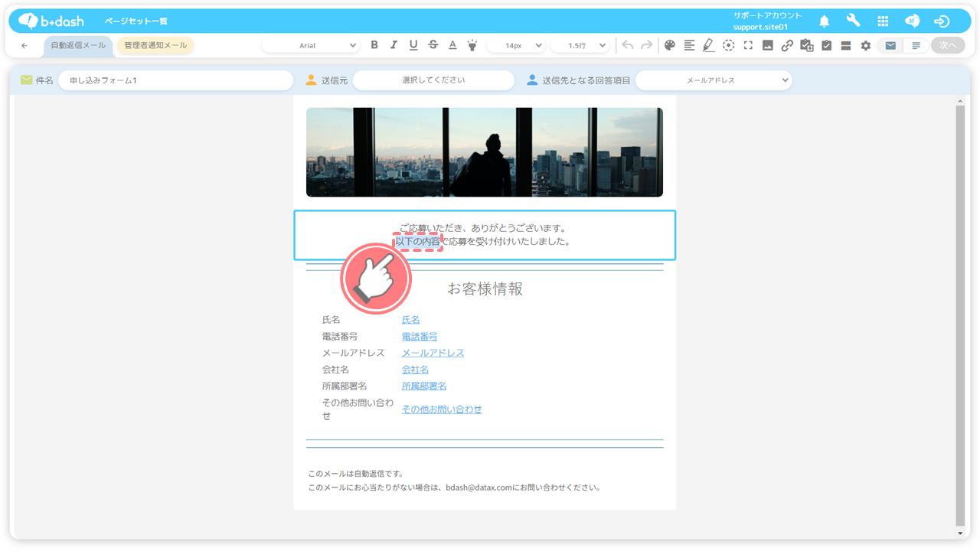
Task: Select the 管理者通知メール tab
Action: pyautogui.click(x=155, y=45)
